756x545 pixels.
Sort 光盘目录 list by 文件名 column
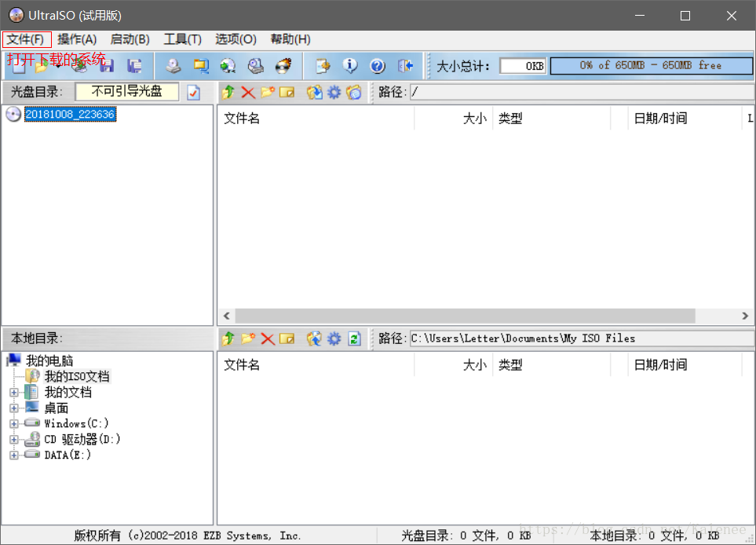[316, 118]
